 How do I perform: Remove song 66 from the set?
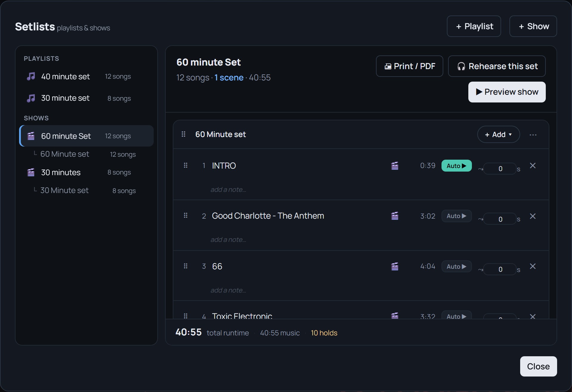pyautogui.click(x=533, y=266)
